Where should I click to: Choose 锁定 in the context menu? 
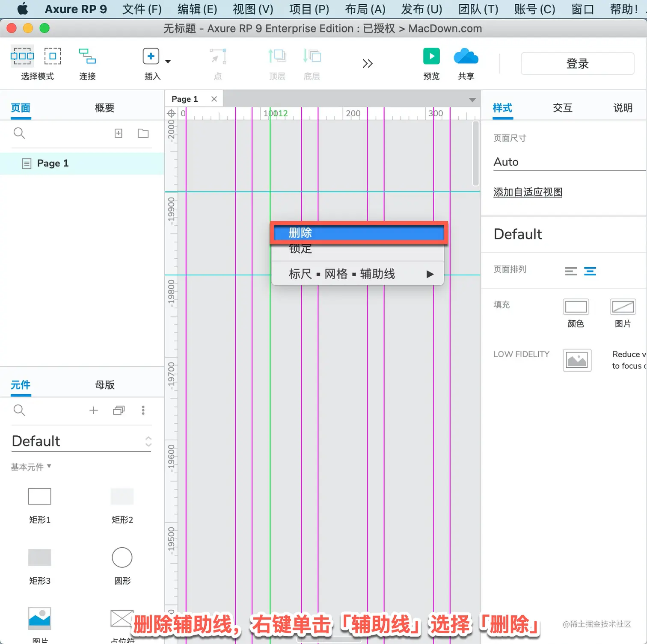[x=359, y=249]
